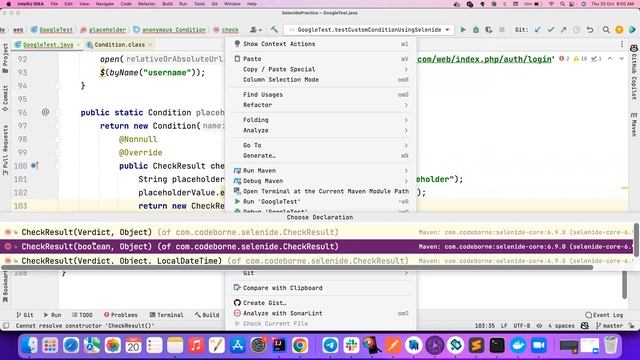Expand the Analyze submenu

click(x=321, y=130)
